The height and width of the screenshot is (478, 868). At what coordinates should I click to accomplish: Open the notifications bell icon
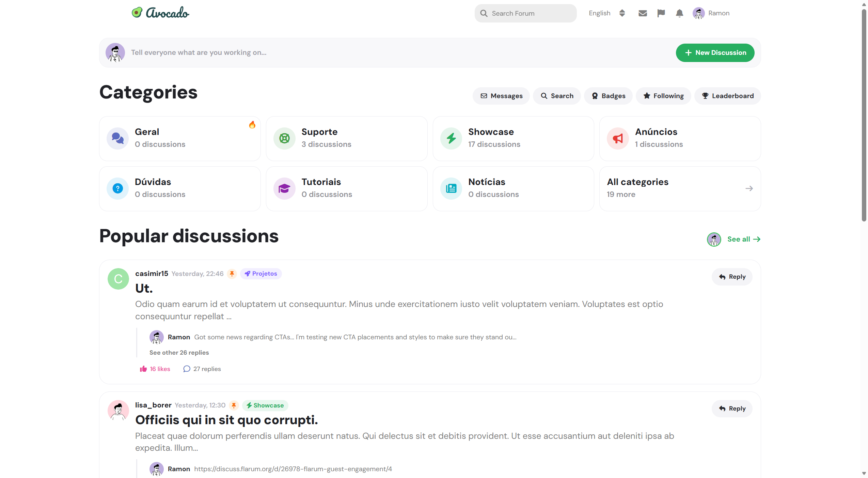coord(679,13)
